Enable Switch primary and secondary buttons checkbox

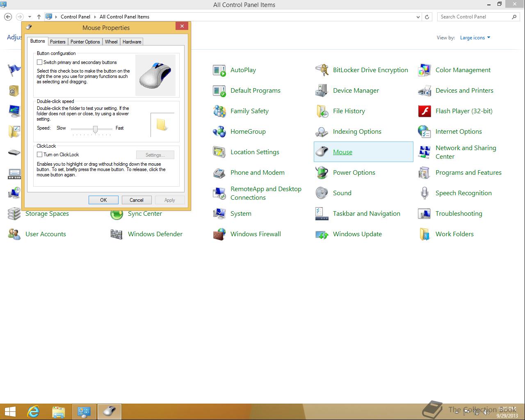pyautogui.click(x=39, y=62)
